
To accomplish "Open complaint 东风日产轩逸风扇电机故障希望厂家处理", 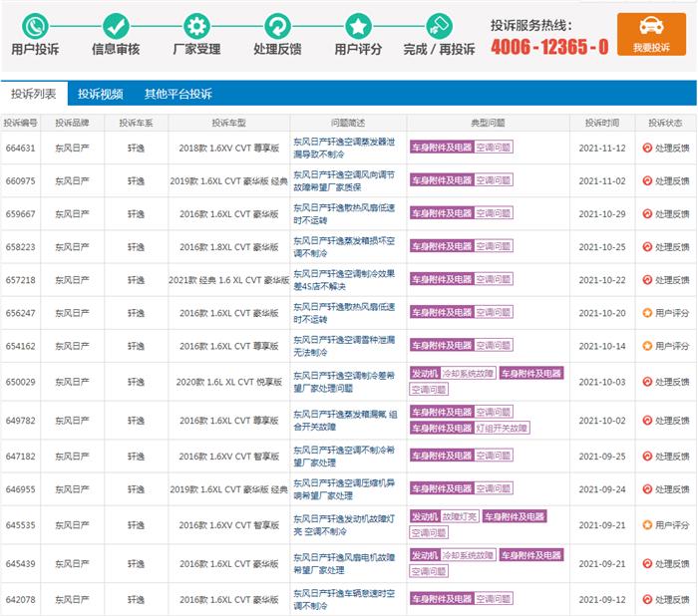I will click(344, 563).
